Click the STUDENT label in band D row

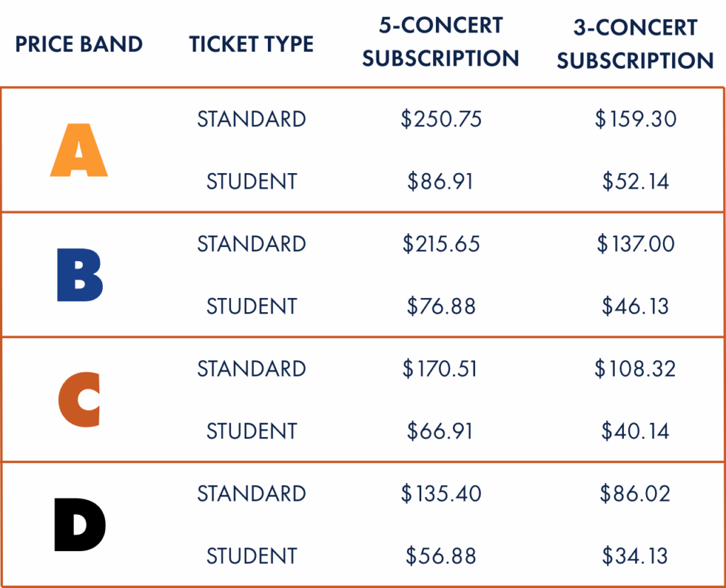tap(252, 556)
